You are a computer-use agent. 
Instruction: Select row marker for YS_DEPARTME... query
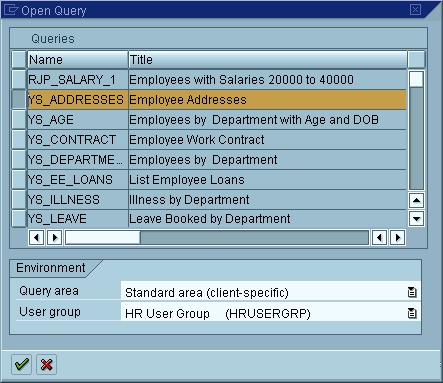19,159
